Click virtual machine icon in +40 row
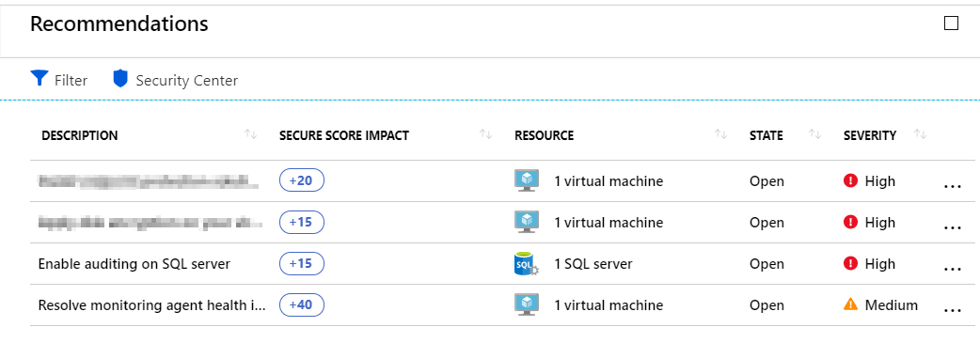The height and width of the screenshot is (343, 980). [527, 304]
